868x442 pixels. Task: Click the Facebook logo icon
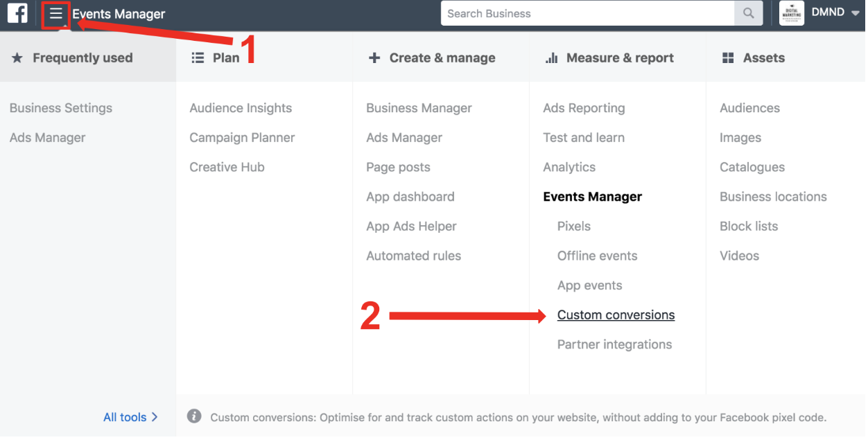(x=17, y=14)
